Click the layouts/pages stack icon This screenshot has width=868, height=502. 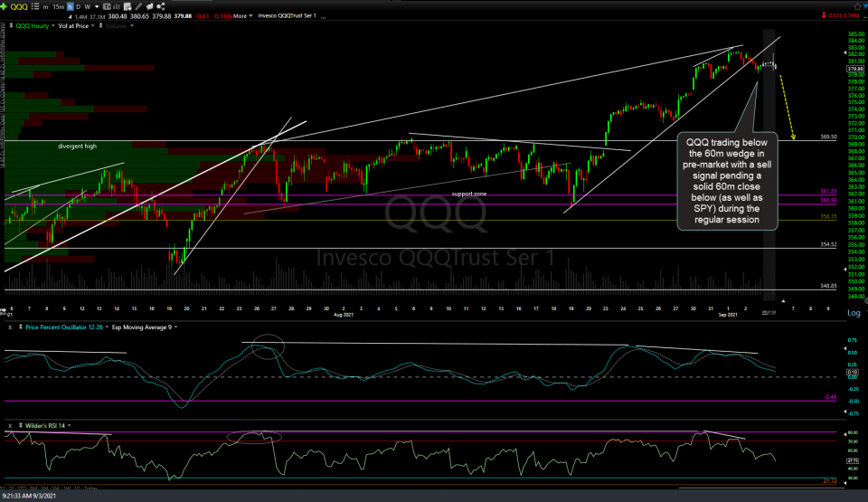(149, 6)
